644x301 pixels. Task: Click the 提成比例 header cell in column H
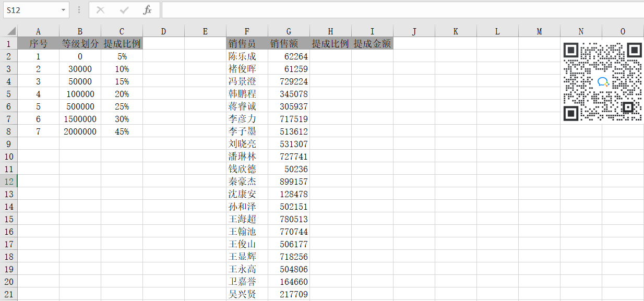coord(330,44)
